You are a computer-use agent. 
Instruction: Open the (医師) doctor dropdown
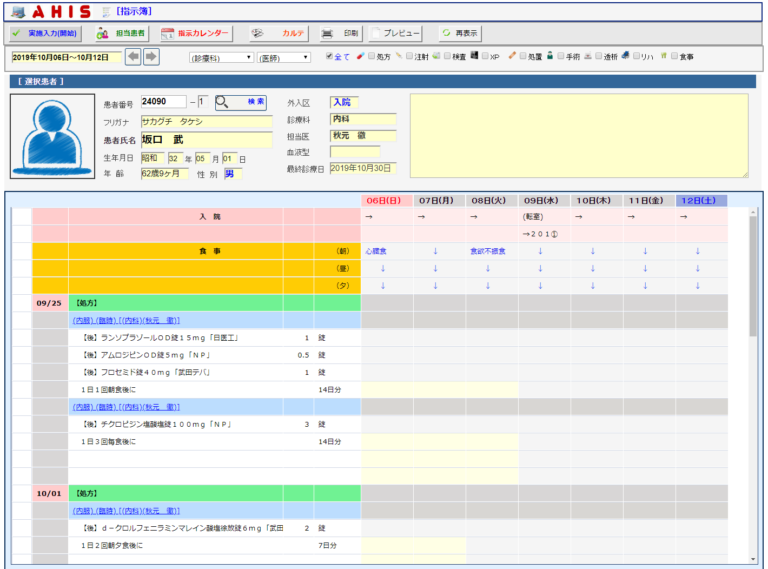click(x=283, y=58)
